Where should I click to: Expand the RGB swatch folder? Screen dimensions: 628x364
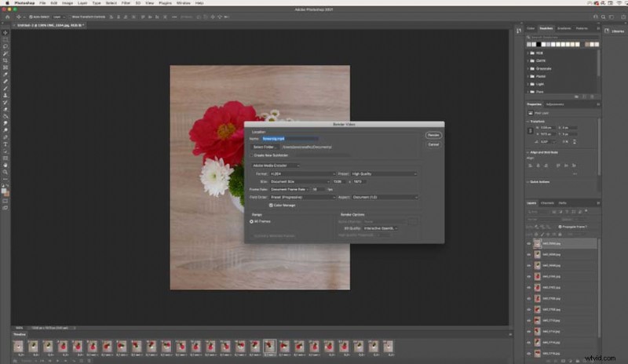click(x=528, y=53)
